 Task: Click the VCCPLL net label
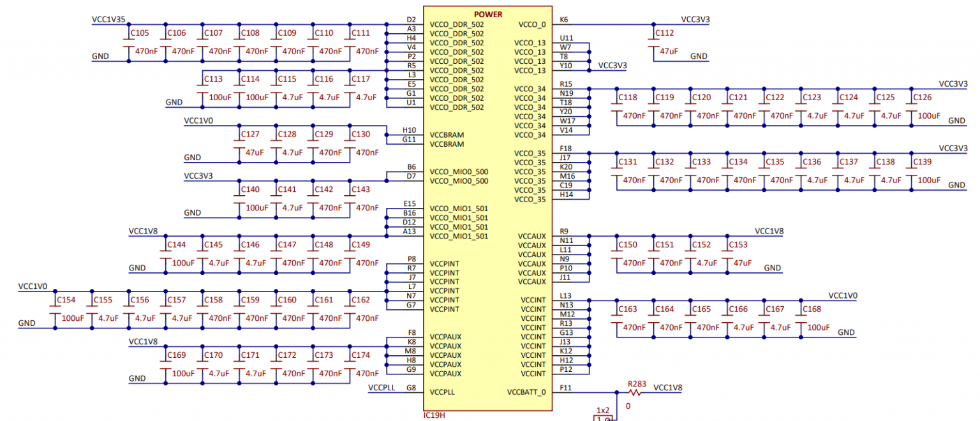click(383, 388)
